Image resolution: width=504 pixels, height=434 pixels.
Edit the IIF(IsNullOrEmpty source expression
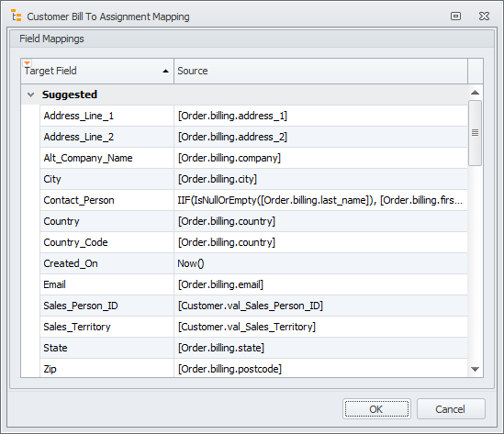click(320, 200)
